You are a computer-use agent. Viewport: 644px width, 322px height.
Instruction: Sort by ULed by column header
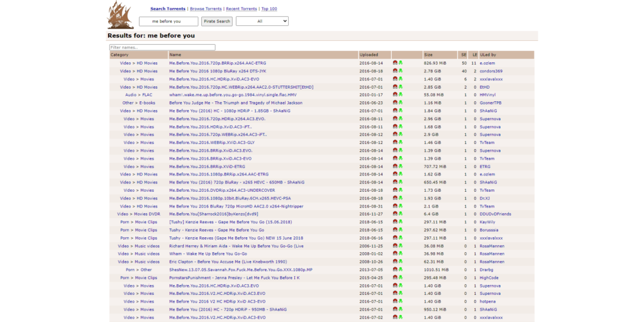coord(506,55)
